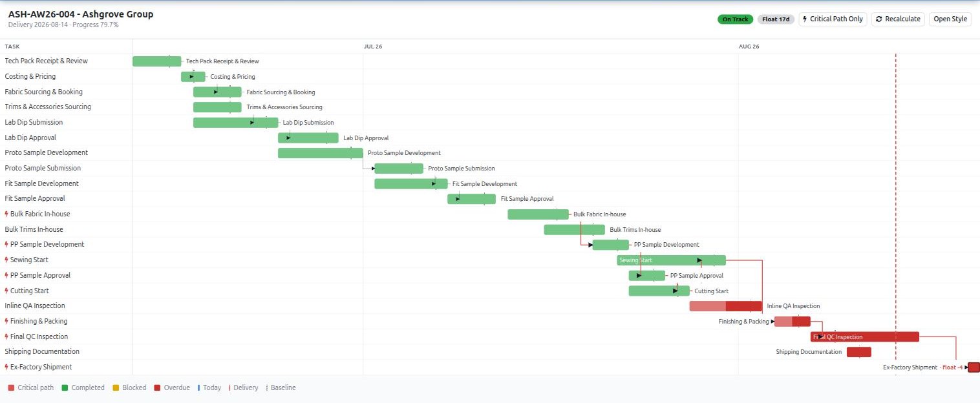Click the lightning icon beside PP Sample Development
The height and width of the screenshot is (403, 980).
click(6, 244)
